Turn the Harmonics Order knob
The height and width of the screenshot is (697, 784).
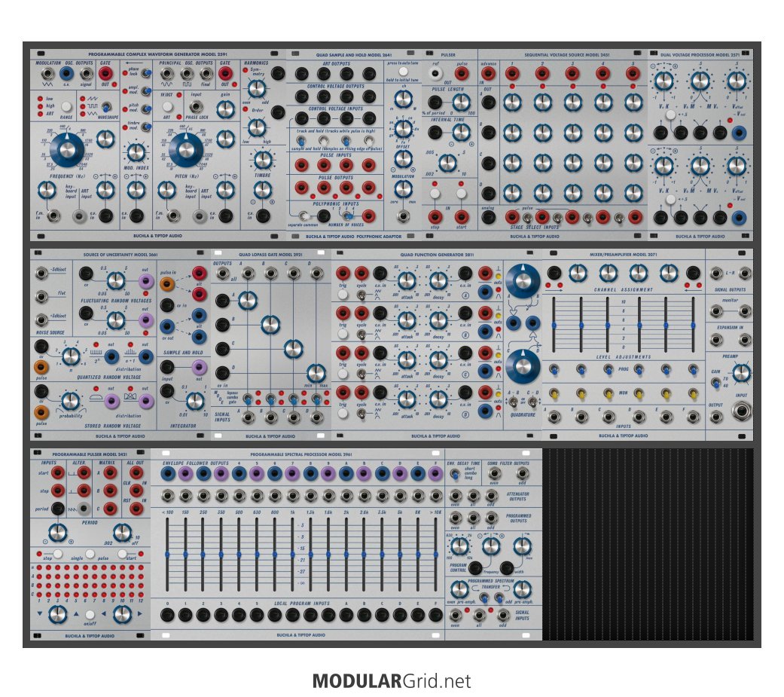coord(257,127)
